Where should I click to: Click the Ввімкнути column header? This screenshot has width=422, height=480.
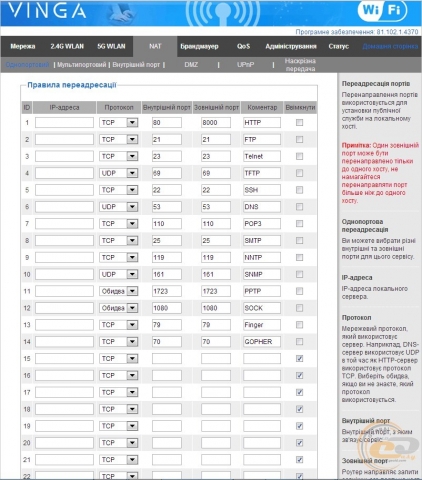click(300, 107)
